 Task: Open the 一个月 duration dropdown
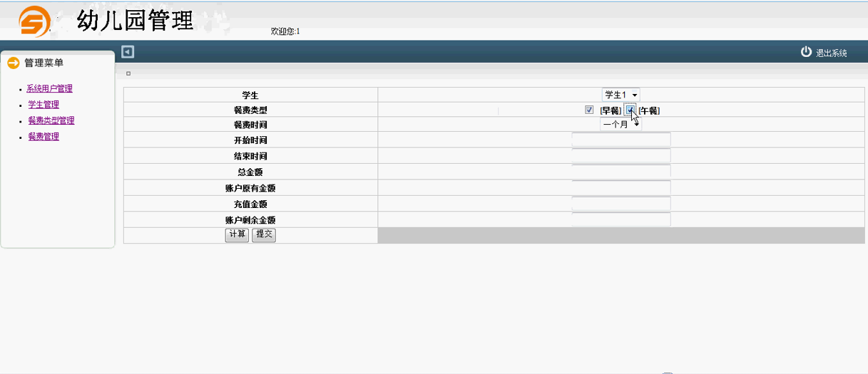point(621,124)
